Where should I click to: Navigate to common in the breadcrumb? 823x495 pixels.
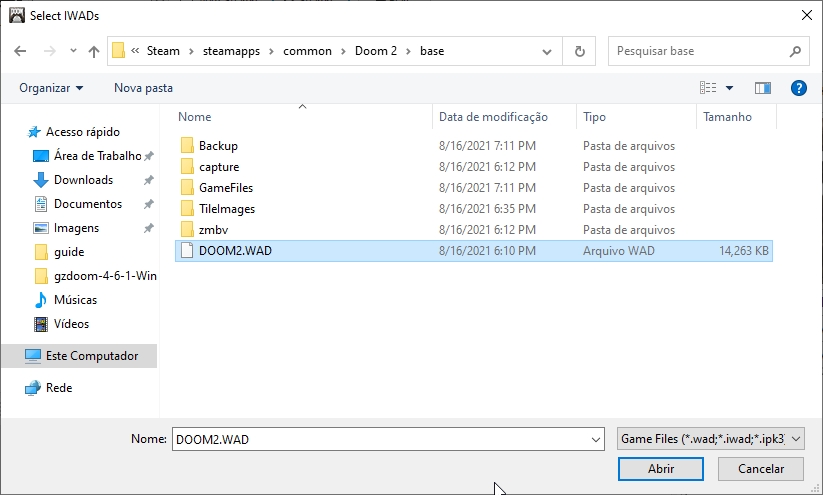coord(308,51)
